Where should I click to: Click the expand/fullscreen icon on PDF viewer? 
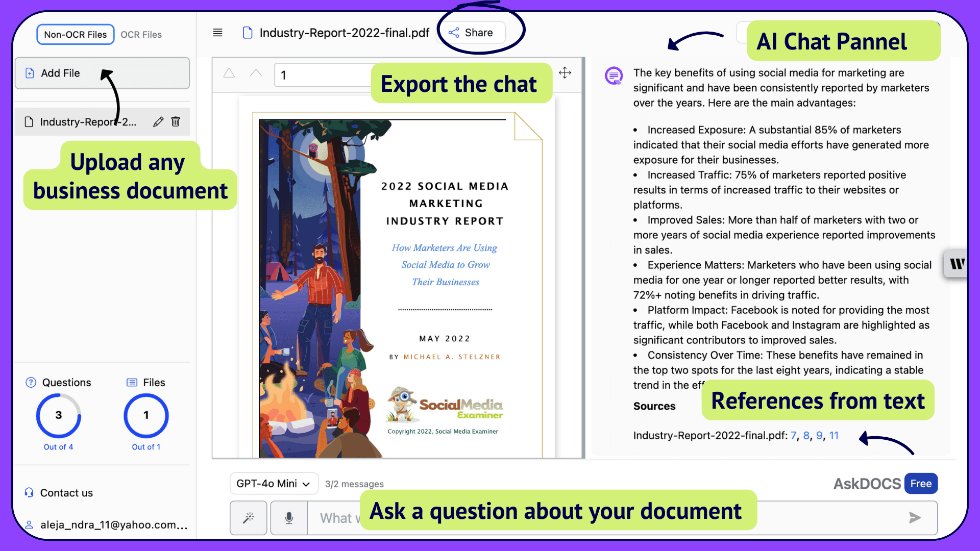pos(565,72)
